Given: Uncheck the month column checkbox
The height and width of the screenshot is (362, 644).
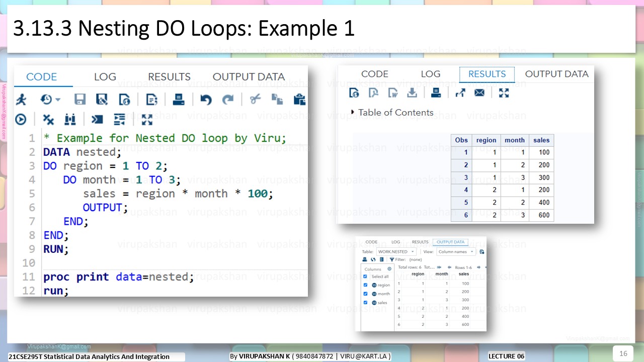Looking at the screenshot, I should (365, 294).
